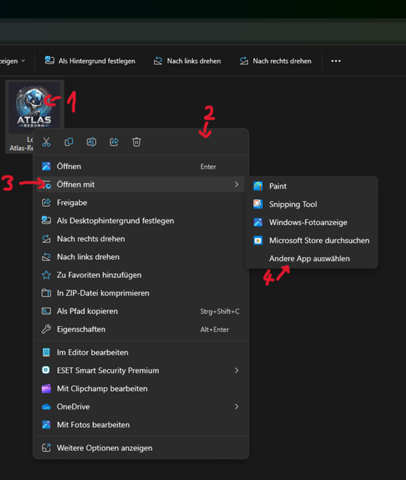Expand the Öffnen mit submenu arrow
The width and height of the screenshot is (406, 480).
point(237,184)
